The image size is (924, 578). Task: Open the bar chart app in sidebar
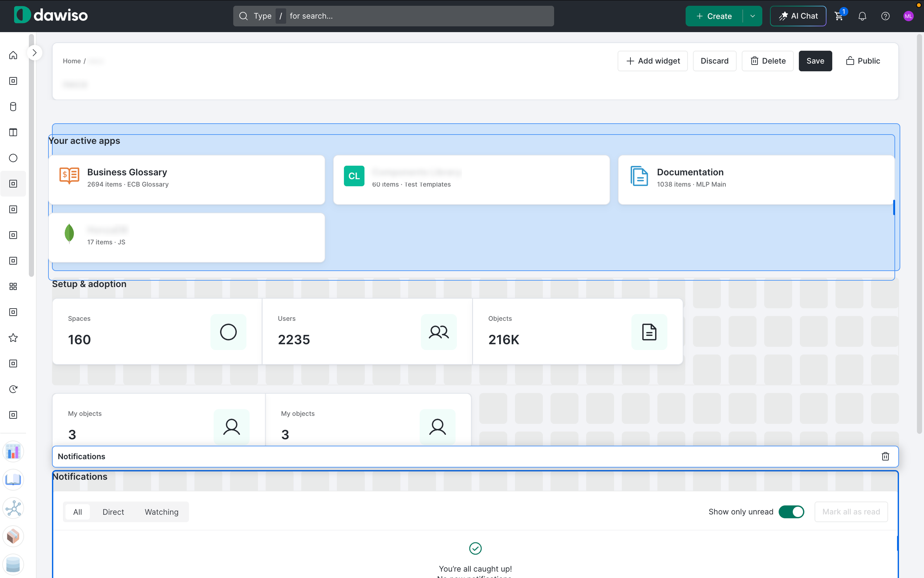coord(13,451)
